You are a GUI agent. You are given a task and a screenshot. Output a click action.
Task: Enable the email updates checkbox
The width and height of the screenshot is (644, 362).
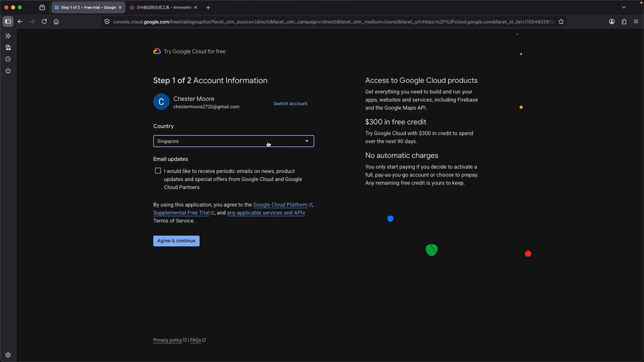(x=158, y=171)
